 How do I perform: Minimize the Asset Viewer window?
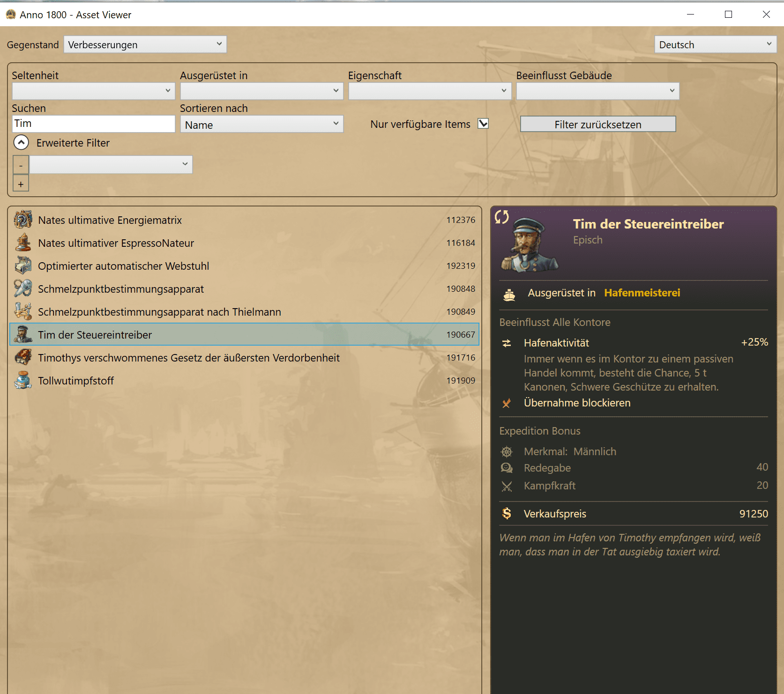(690, 15)
